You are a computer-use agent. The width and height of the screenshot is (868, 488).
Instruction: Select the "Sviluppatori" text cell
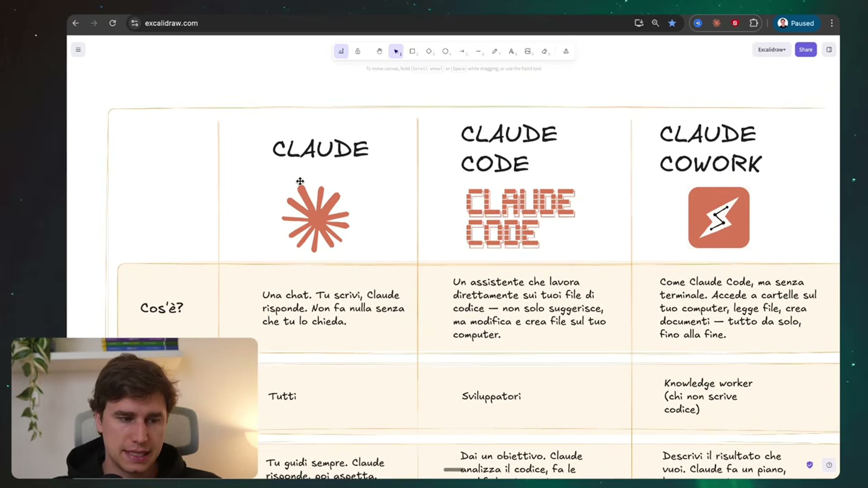point(491,396)
